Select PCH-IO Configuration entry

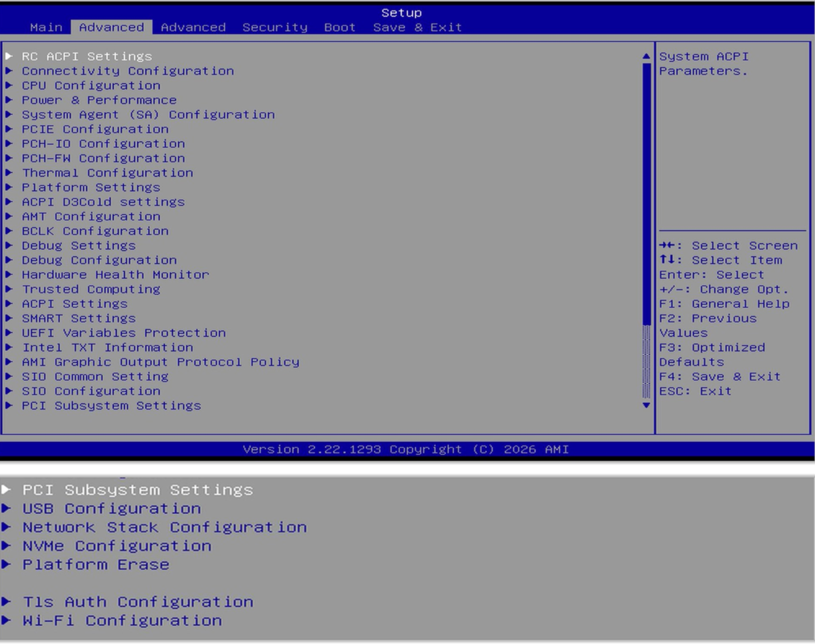pyautogui.click(x=103, y=144)
